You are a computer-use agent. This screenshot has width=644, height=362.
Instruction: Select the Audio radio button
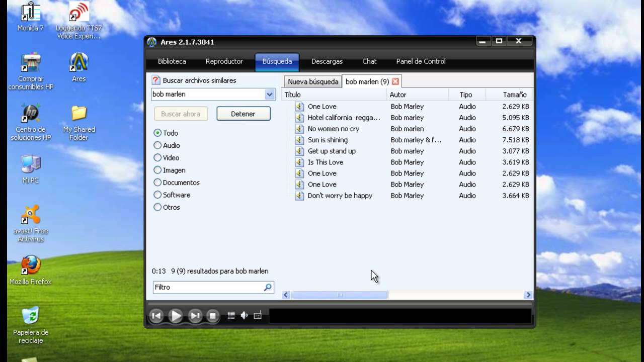tap(157, 145)
